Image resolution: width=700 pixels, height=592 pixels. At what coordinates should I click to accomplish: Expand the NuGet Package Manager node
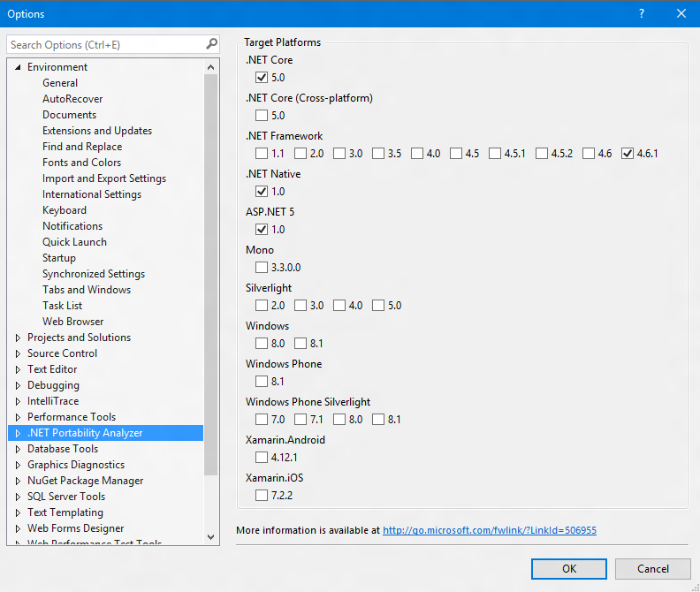tap(19, 481)
